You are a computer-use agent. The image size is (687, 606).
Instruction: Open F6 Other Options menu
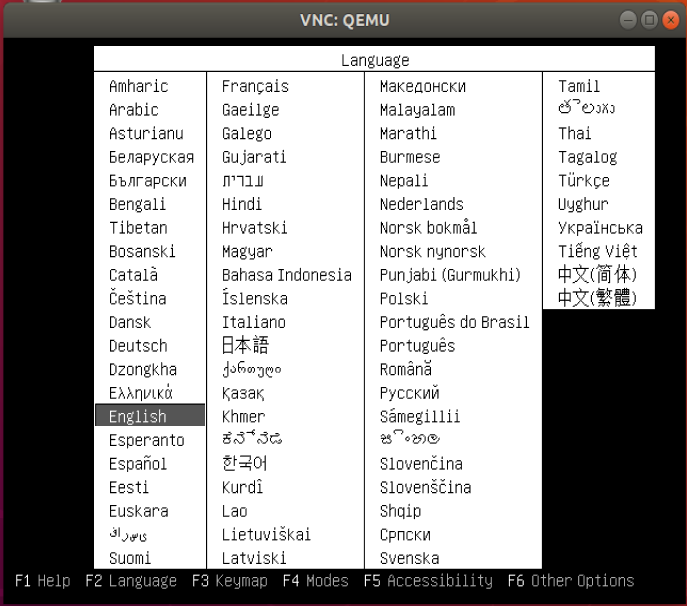571,581
